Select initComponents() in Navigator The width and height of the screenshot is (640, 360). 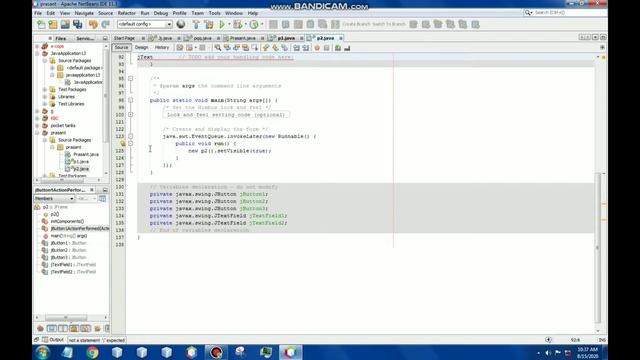(67, 221)
